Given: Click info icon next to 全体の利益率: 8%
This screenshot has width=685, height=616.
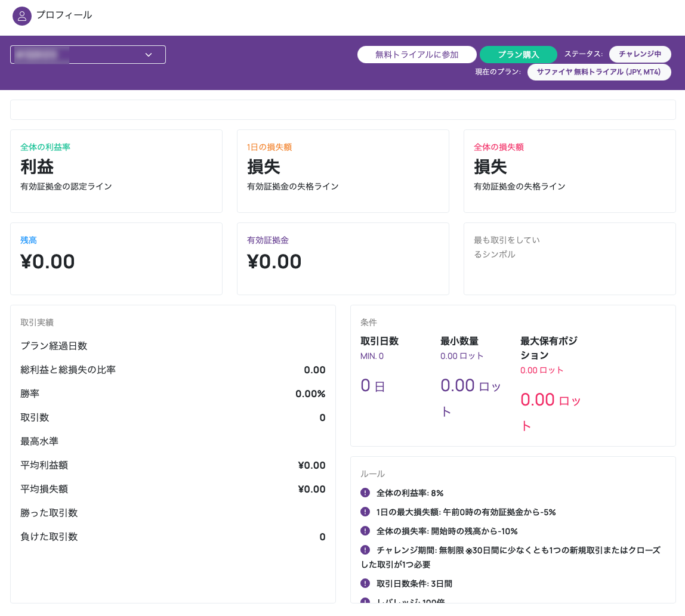Looking at the screenshot, I should tap(365, 493).
